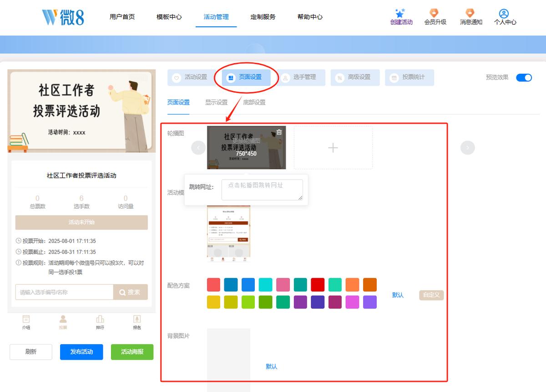Screen dimensions: 546x392
Task: Add a new carousel image with plus box
Action: click(333, 148)
